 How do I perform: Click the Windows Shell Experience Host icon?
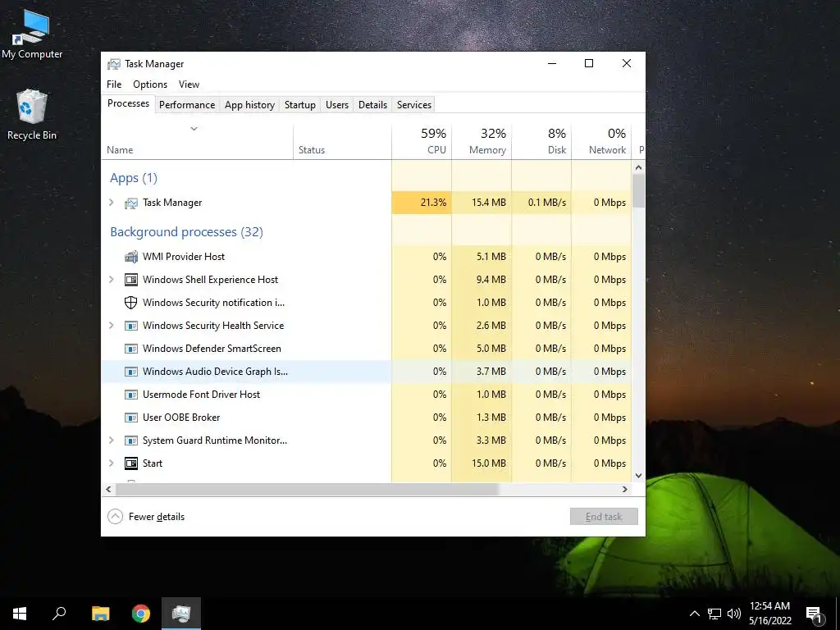[130, 280]
